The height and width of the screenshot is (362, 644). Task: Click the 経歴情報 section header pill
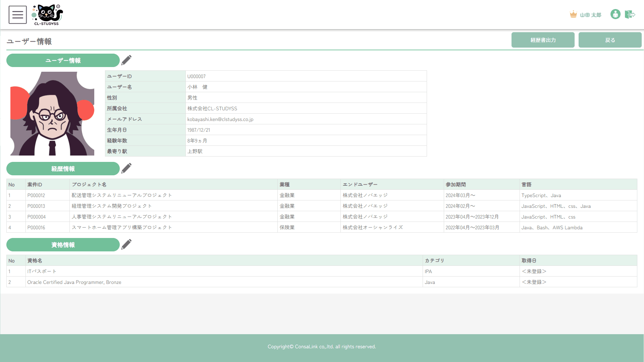tap(63, 169)
